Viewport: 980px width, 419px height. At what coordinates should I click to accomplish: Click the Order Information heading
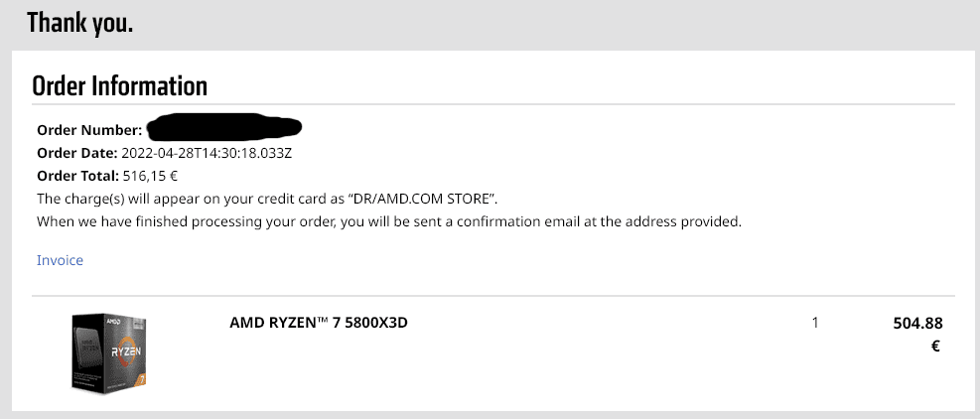click(119, 85)
